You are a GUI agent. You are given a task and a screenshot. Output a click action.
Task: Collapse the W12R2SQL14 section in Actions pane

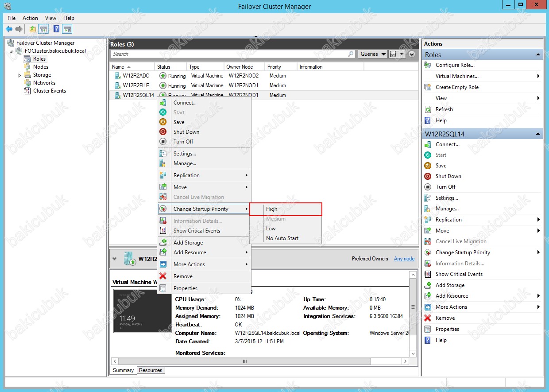click(538, 134)
